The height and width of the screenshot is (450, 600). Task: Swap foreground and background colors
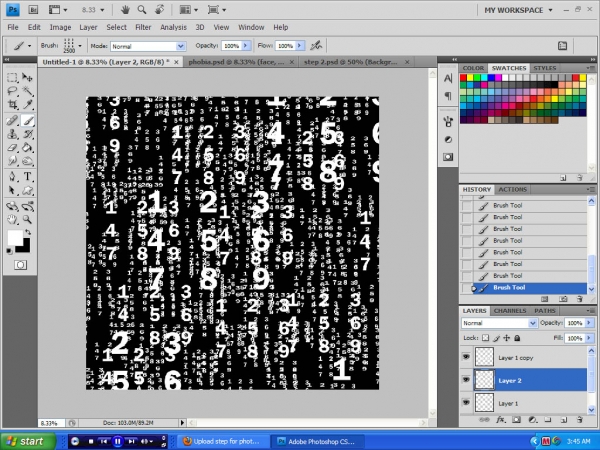pos(28,232)
